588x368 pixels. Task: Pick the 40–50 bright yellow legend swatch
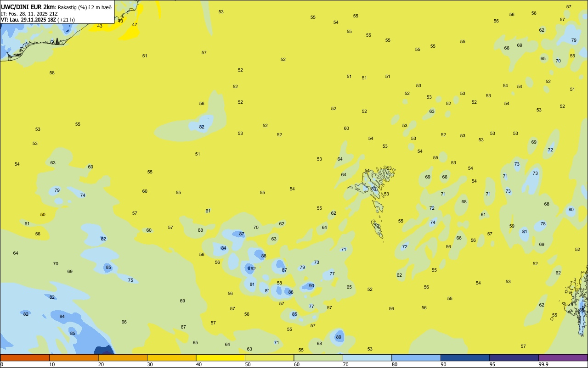coord(220,357)
